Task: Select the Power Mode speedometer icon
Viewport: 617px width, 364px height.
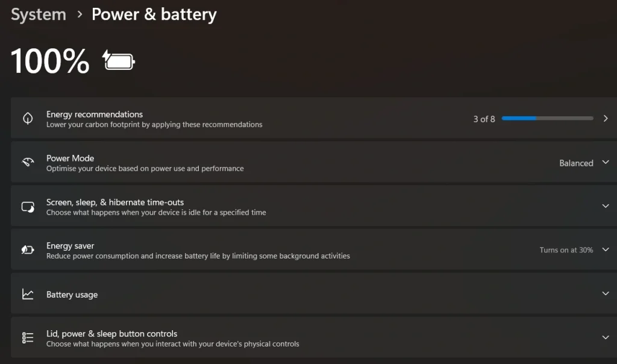Action: [x=27, y=162]
